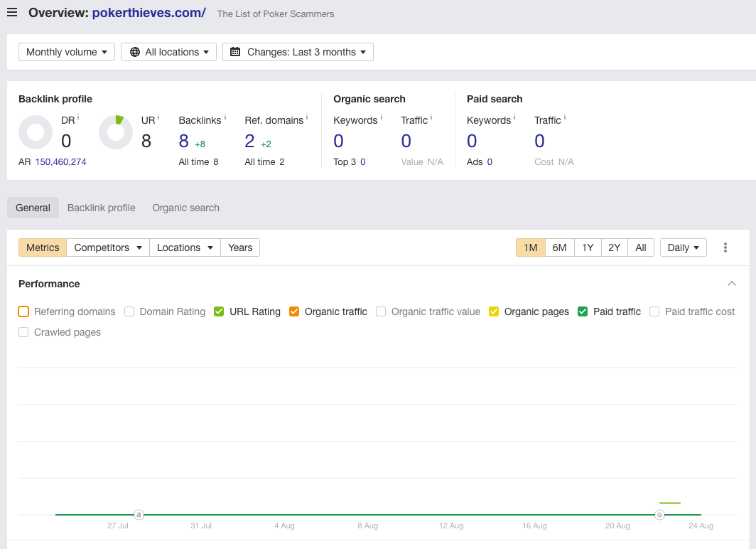Open the Monthly volume dropdown
This screenshot has width=756, height=549.
[67, 52]
